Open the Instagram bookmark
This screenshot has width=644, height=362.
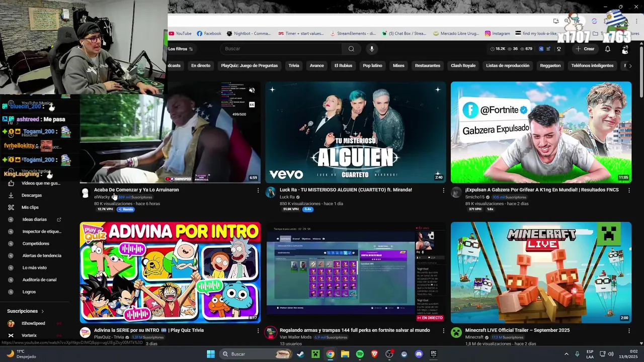(498, 34)
